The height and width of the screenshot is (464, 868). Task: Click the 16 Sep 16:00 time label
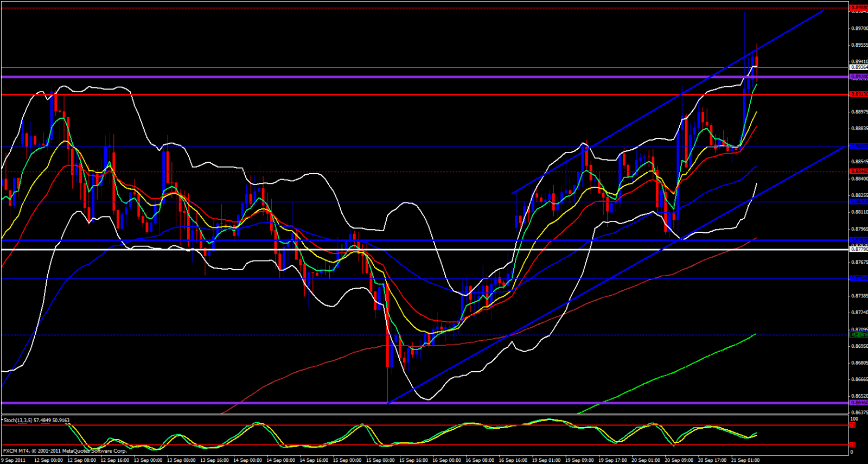(x=513, y=460)
